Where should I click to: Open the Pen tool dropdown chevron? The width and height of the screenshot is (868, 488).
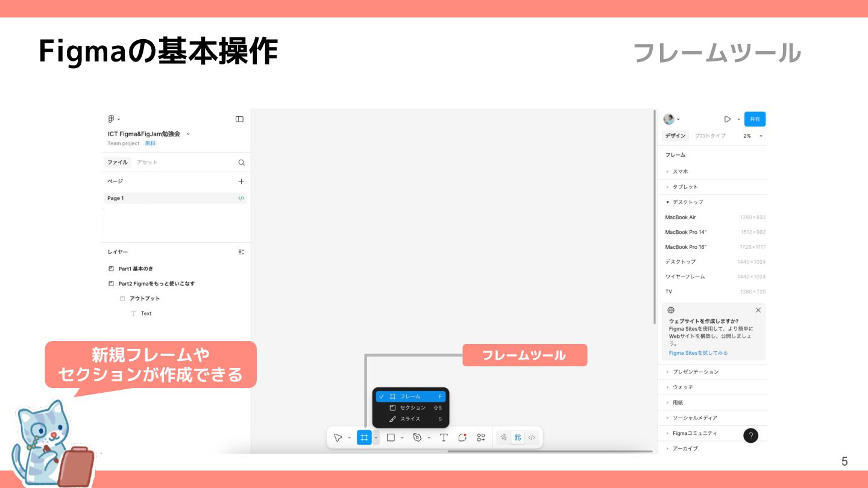pyautogui.click(x=429, y=438)
